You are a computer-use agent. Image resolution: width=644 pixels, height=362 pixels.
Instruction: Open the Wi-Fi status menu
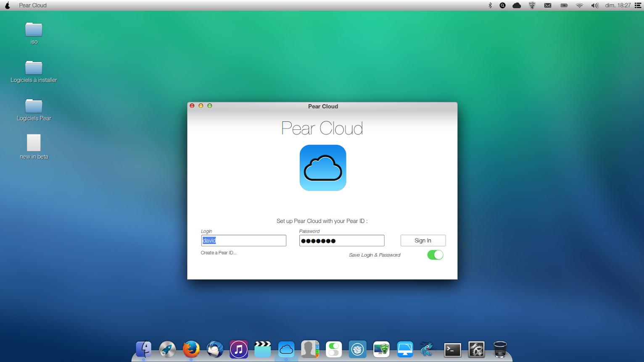[579, 5]
